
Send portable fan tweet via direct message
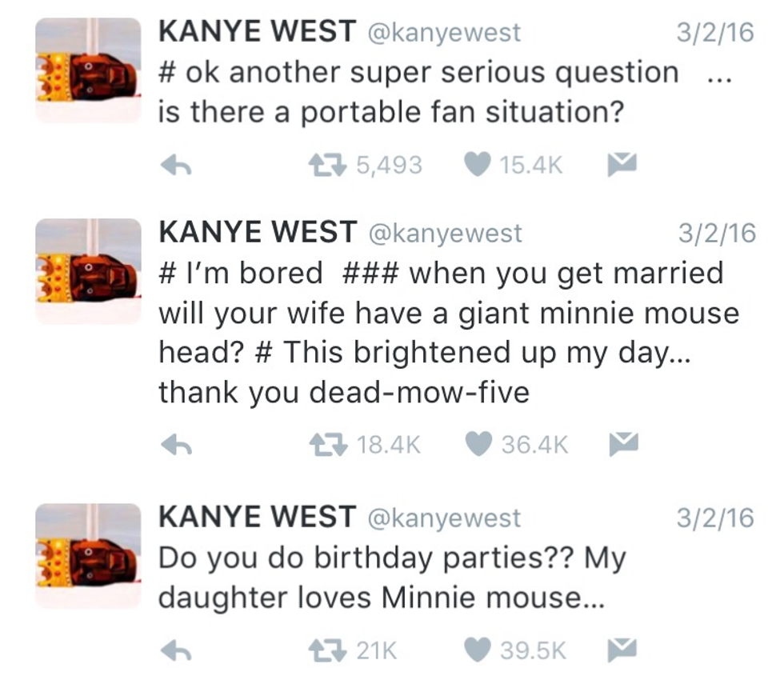tap(620, 166)
